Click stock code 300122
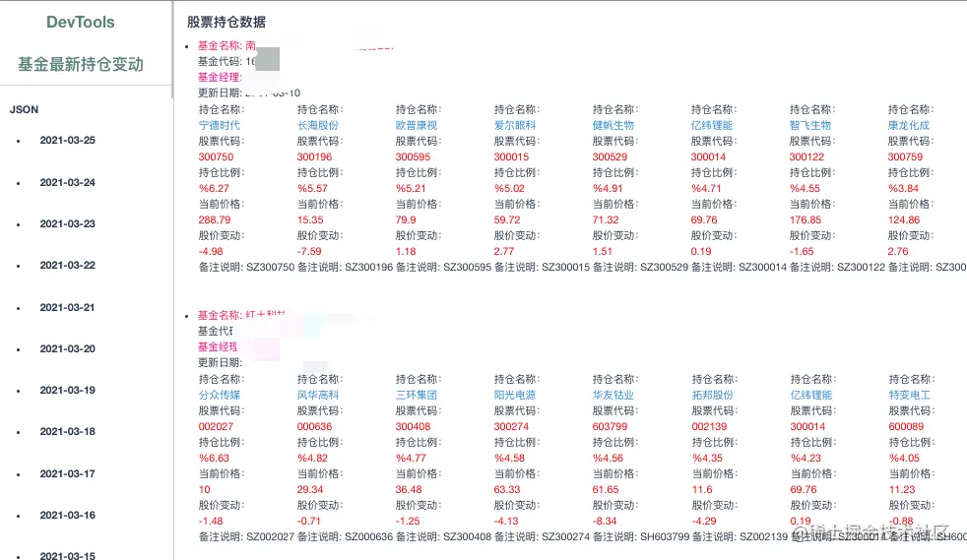Viewport: 967px width, 560px height. point(806,157)
